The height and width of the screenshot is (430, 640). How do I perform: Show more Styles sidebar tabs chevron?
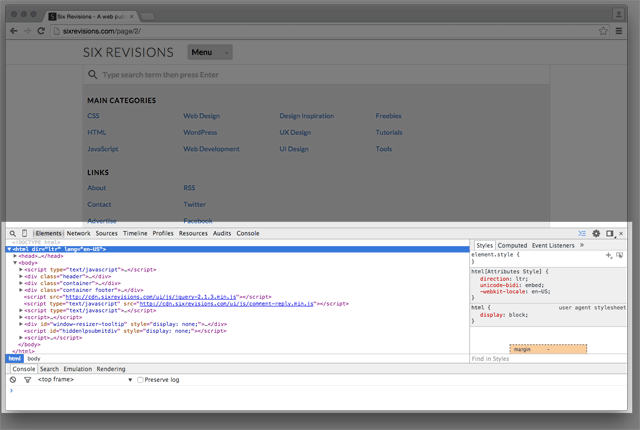582,244
